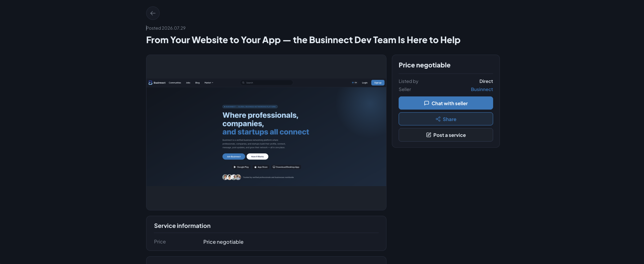Click the "Service information" heading

click(x=182, y=226)
